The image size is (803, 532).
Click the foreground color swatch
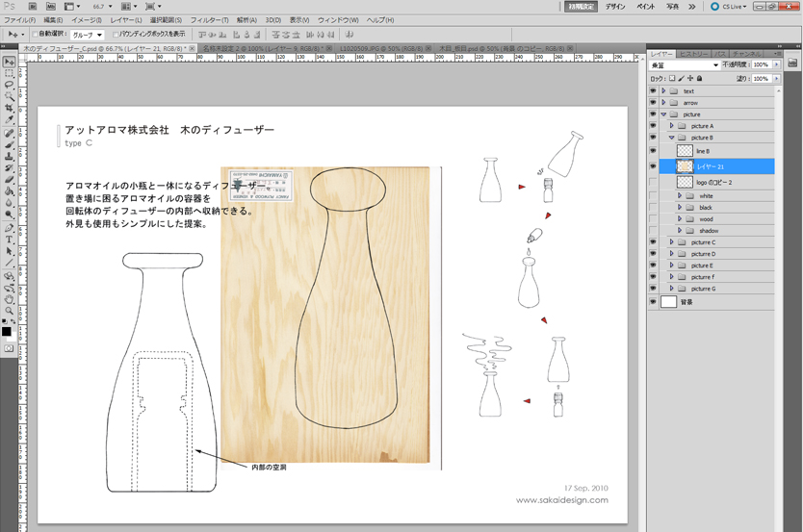click(x=7, y=331)
